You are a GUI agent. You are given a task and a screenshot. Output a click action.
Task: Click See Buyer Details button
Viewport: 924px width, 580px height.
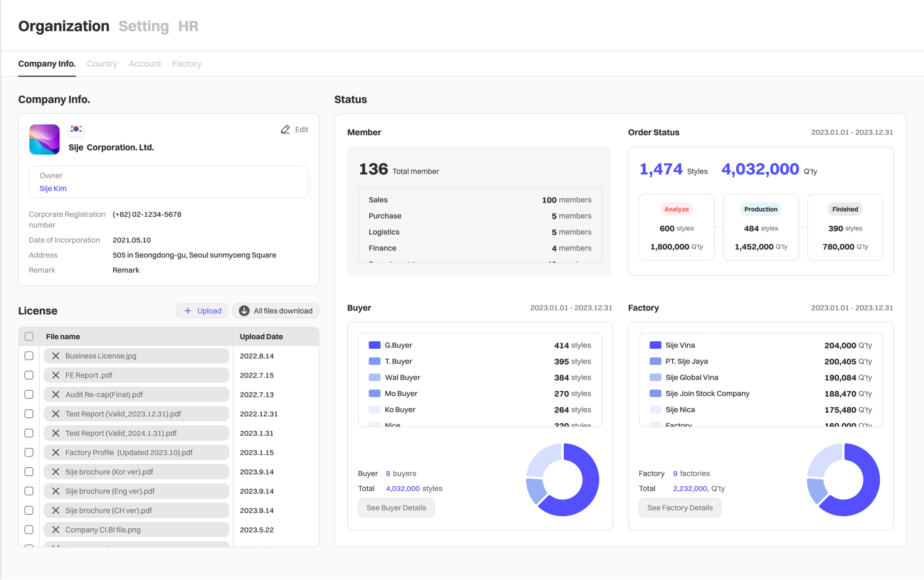tap(395, 507)
